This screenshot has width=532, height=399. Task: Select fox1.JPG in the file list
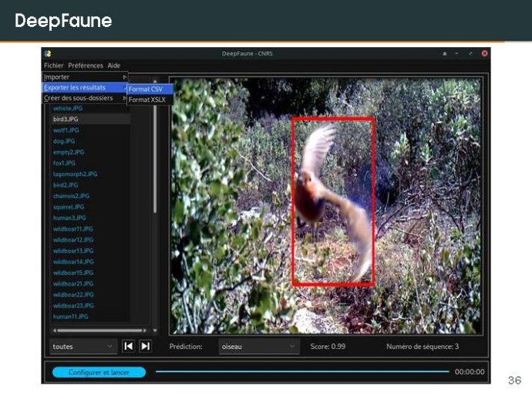64,163
